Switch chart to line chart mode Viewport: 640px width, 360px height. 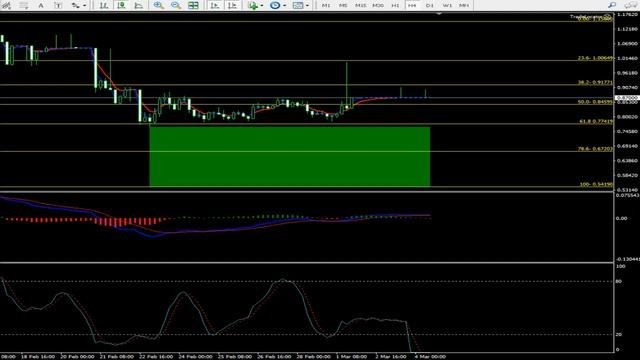pos(139,5)
